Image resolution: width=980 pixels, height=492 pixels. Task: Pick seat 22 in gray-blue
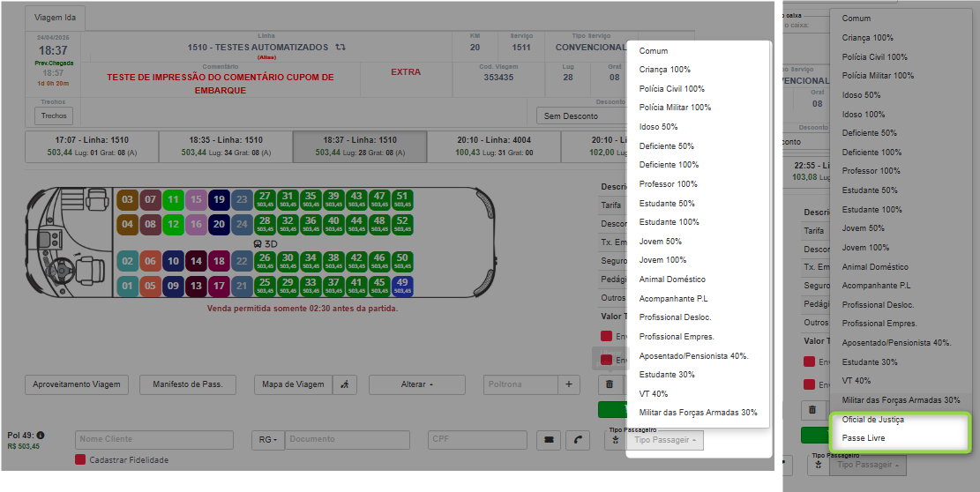pos(242,261)
